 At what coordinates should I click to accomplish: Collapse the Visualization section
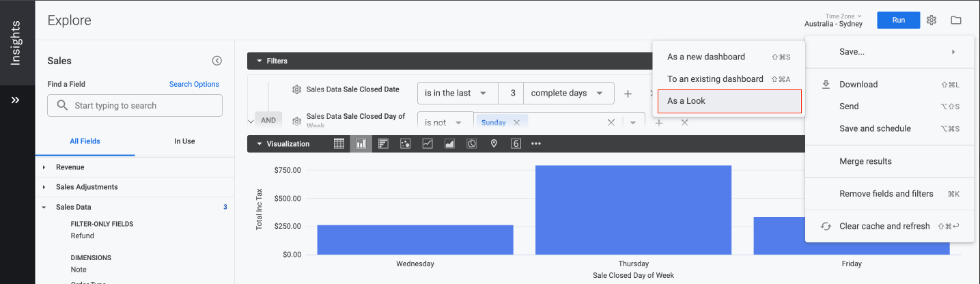tap(260, 144)
